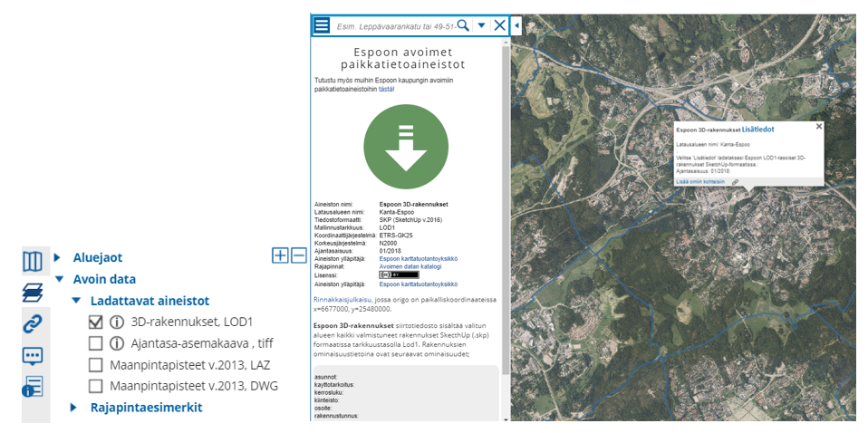
Task: Open the 'tästä!' link
Action: (x=386, y=89)
